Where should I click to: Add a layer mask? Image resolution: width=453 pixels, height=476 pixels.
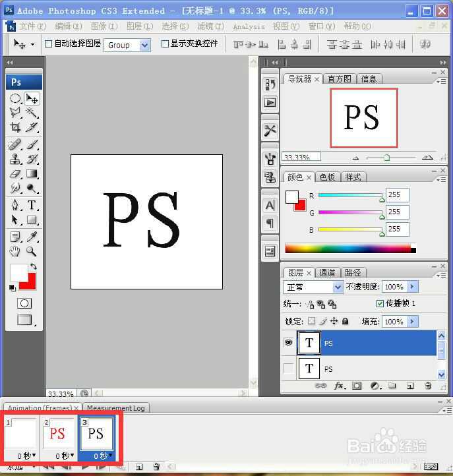(x=357, y=386)
